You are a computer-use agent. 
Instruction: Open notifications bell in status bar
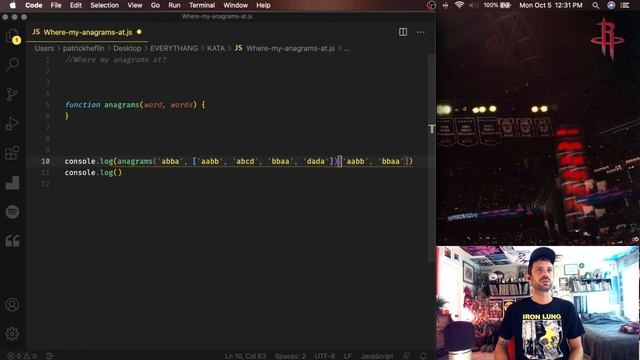[423, 356]
